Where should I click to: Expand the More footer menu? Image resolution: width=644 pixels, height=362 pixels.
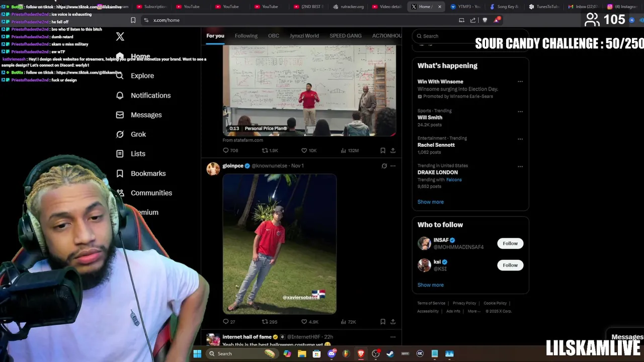coord(473,311)
